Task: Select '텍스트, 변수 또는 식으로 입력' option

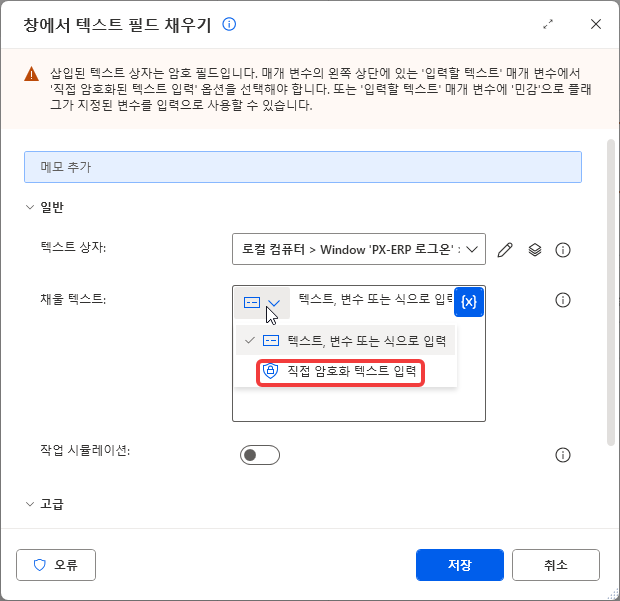Action: point(345,340)
